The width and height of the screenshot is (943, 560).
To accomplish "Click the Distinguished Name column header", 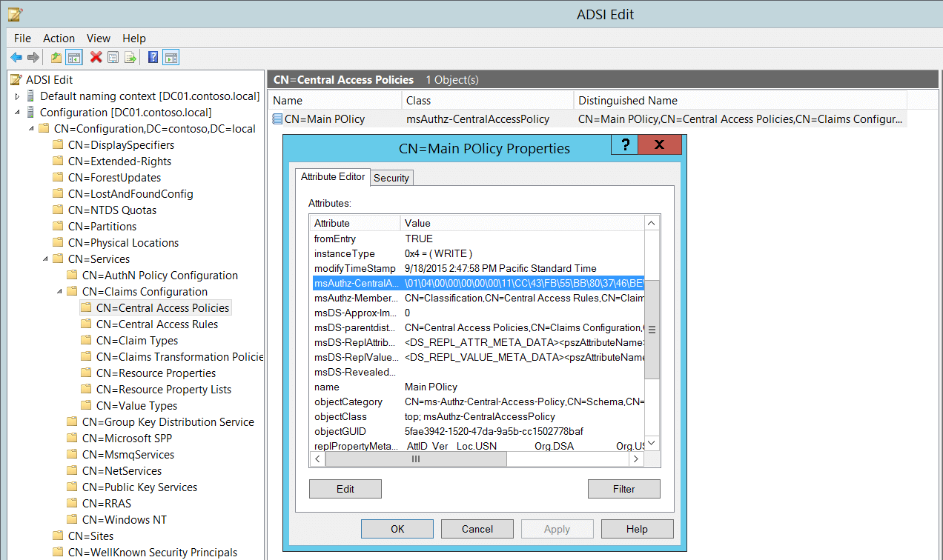I will [x=627, y=101].
